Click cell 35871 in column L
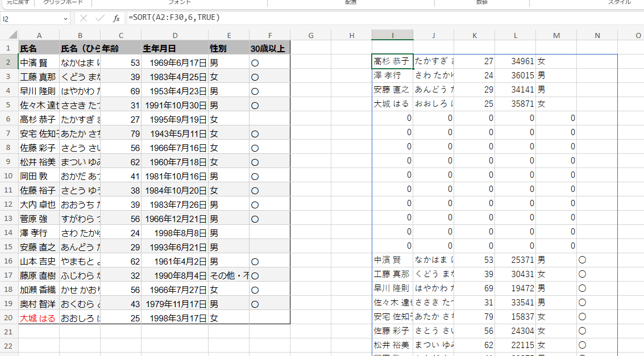Image resolution: width=644 pixels, height=356 pixels. [x=516, y=104]
